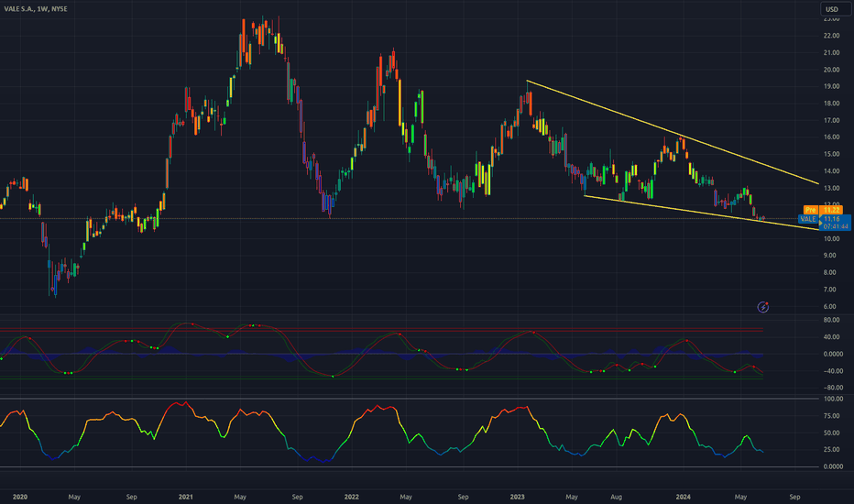Click the -40.00 oscillator scale label
The height and width of the screenshot is (504, 854).
click(x=833, y=371)
